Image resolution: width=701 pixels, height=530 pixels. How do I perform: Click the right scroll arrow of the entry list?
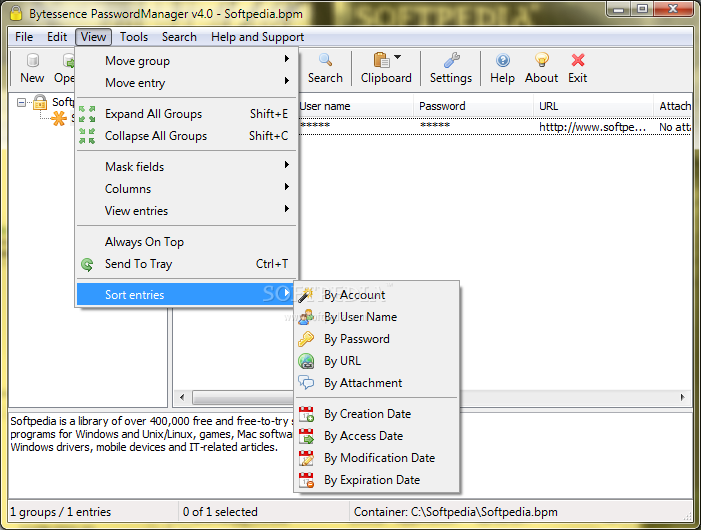tap(682, 397)
